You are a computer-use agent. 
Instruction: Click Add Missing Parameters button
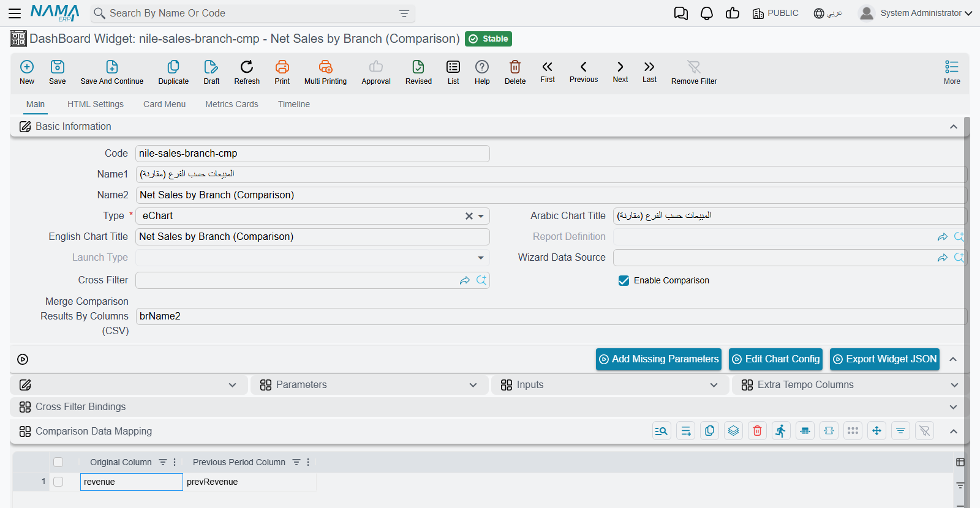[658, 359]
